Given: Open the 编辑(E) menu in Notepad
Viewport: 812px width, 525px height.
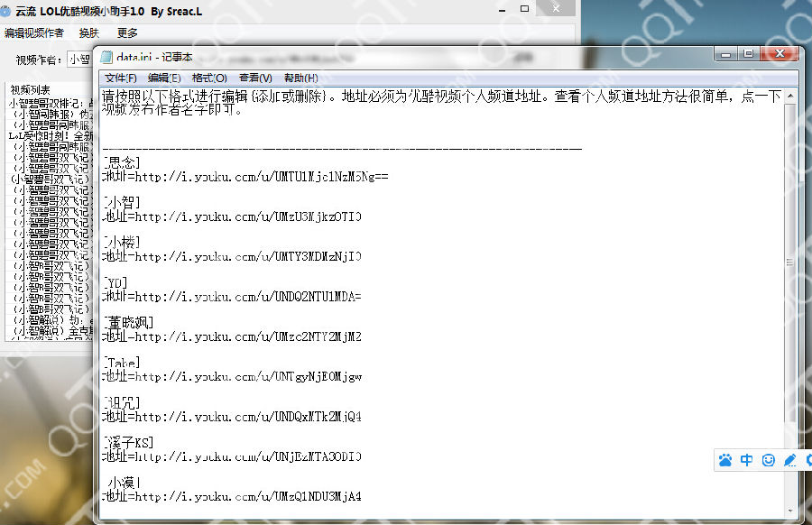Looking at the screenshot, I should (164, 78).
